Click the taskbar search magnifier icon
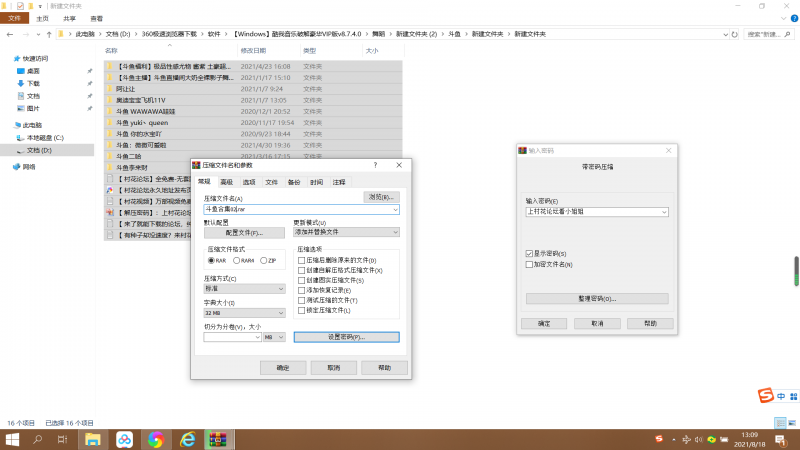Screen dimensions: 800x450 [35, 439]
